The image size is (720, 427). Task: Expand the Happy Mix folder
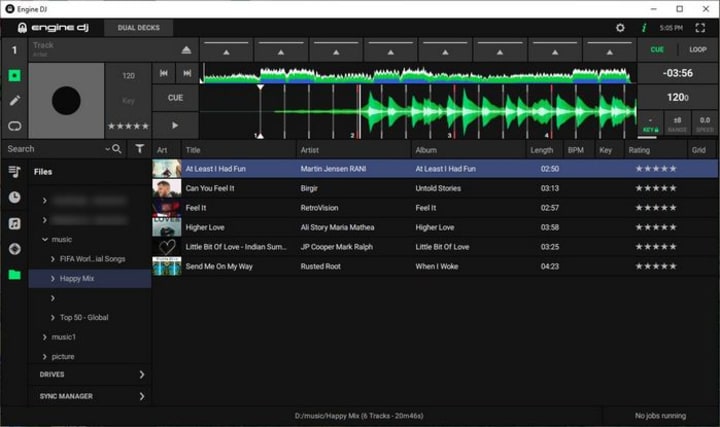click(52, 278)
